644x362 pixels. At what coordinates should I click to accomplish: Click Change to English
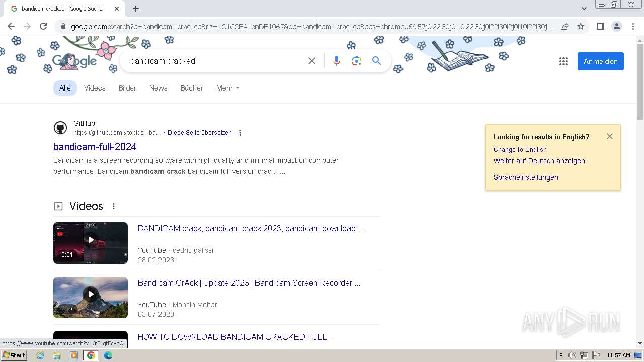tap(520, 149)
